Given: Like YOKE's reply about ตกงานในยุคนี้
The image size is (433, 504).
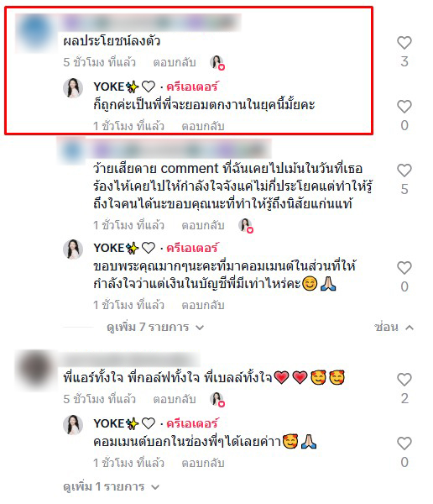Looking at the screenshot, I should (x=404, y=107).
